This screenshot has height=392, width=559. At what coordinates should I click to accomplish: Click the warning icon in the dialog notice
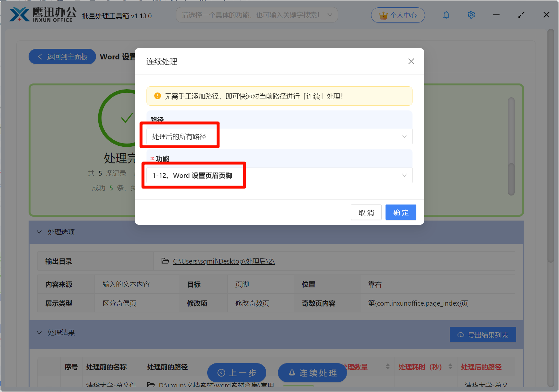point(157,96)
